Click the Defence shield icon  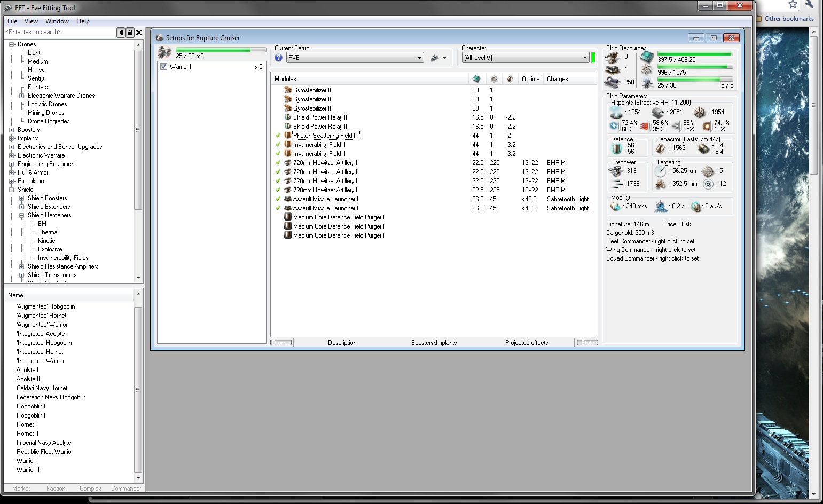click(617, 148)
